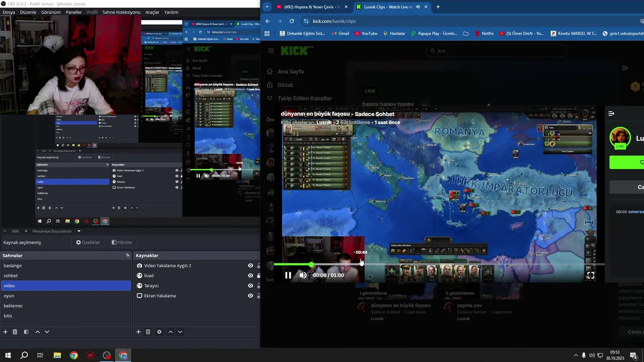View site information icon beside URL
Viewport: 644px width, 362px height.
[x=306, y=21]
